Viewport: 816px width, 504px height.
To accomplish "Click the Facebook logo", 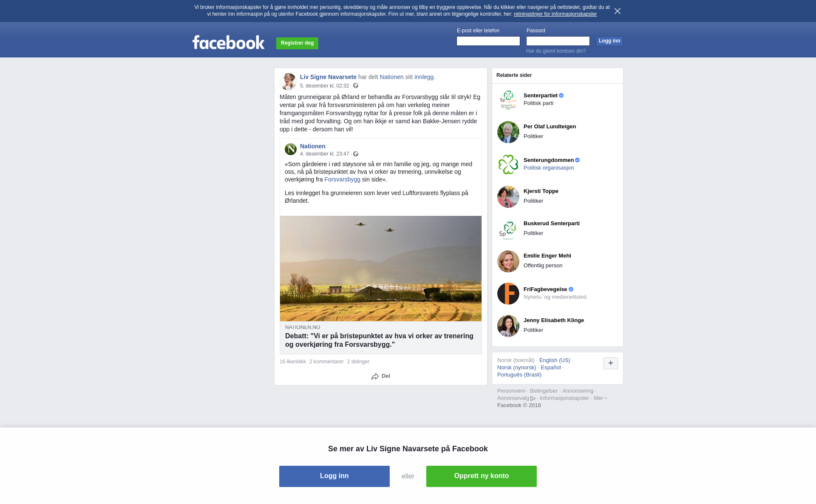I will coord(228,42).
